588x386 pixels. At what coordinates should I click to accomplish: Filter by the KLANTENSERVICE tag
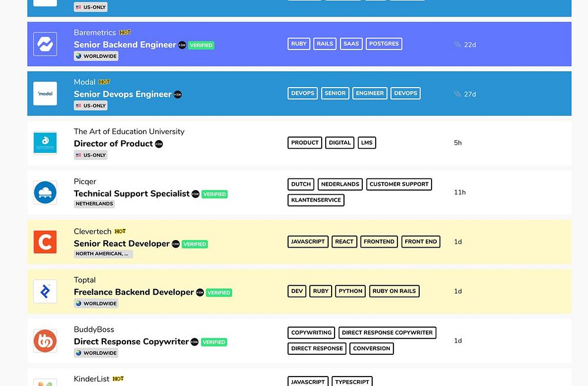pyautogui.click(x=316, y=200)
